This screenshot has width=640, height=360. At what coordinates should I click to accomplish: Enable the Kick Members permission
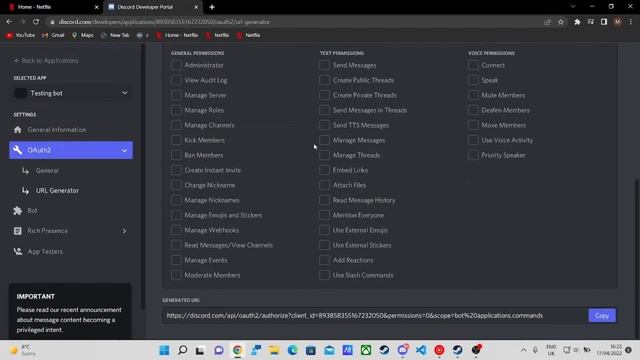[176, 140]
